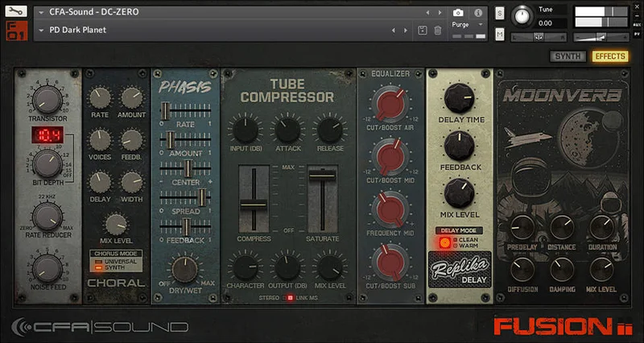
Task: Load next snapshot after PD Dark Planet
Action: pos(406,30)
